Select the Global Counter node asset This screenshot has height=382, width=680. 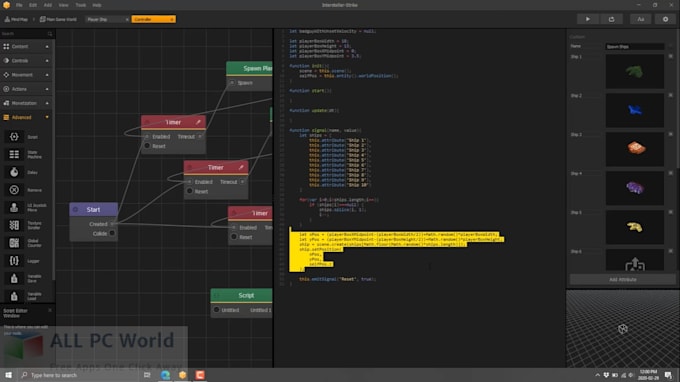14,243
